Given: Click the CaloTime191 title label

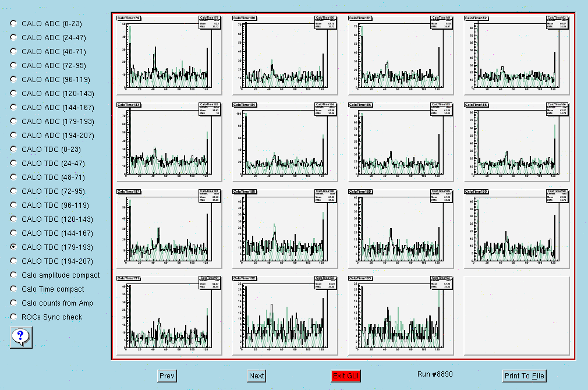Looking at the screenshot, I should (129, 278).
